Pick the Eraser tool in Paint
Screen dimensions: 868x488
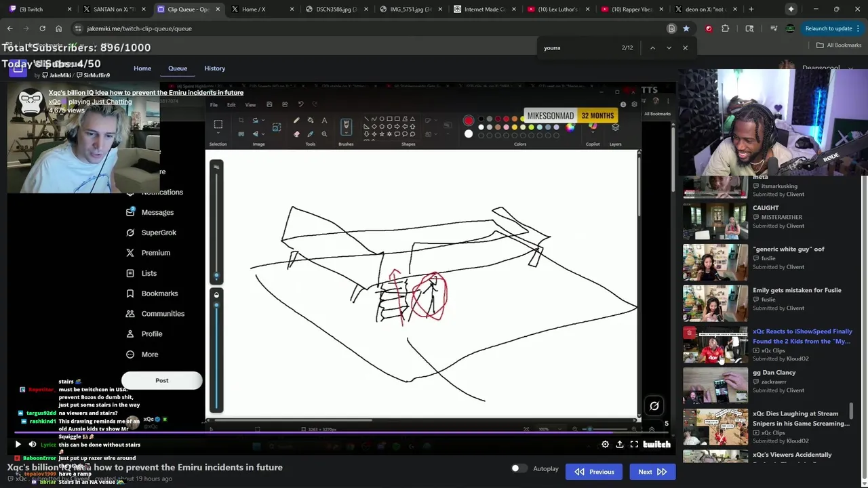click(296, 134)
